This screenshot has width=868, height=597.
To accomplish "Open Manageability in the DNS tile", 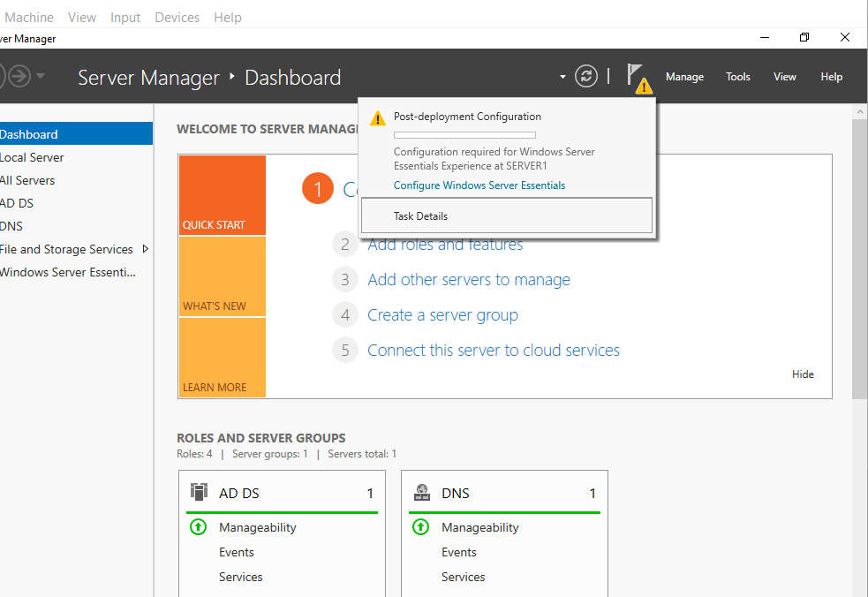I will point(480,527).
